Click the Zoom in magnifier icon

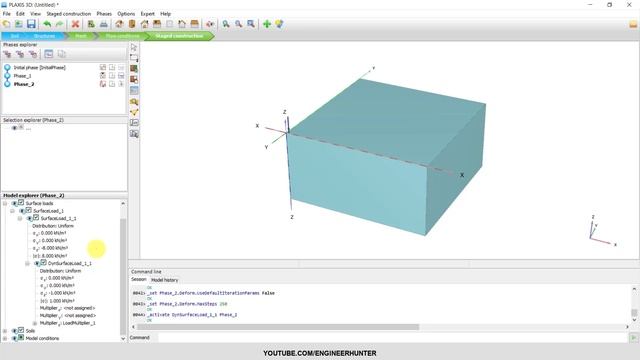click(226, 24)
